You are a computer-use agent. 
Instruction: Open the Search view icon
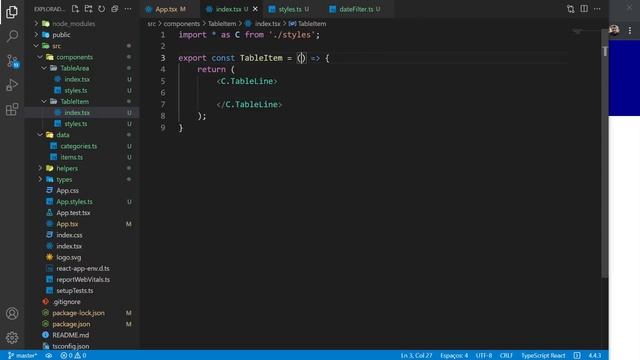(x=12, y=36)
